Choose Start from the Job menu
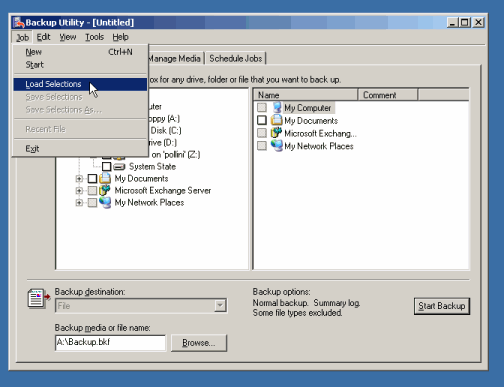504x387 pixels. coord(80,65)
